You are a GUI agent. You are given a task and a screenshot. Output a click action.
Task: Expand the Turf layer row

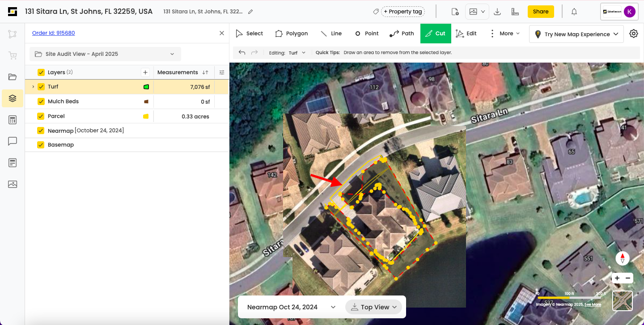[x=33, y=87]
